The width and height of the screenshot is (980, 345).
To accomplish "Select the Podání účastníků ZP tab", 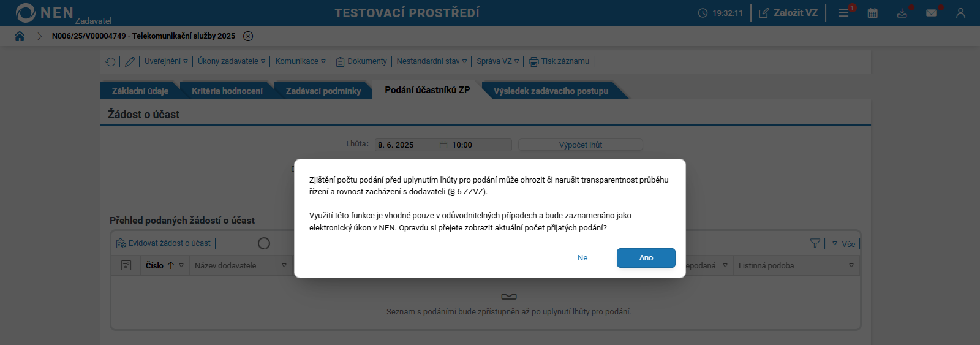I will (x=428, y=90).
